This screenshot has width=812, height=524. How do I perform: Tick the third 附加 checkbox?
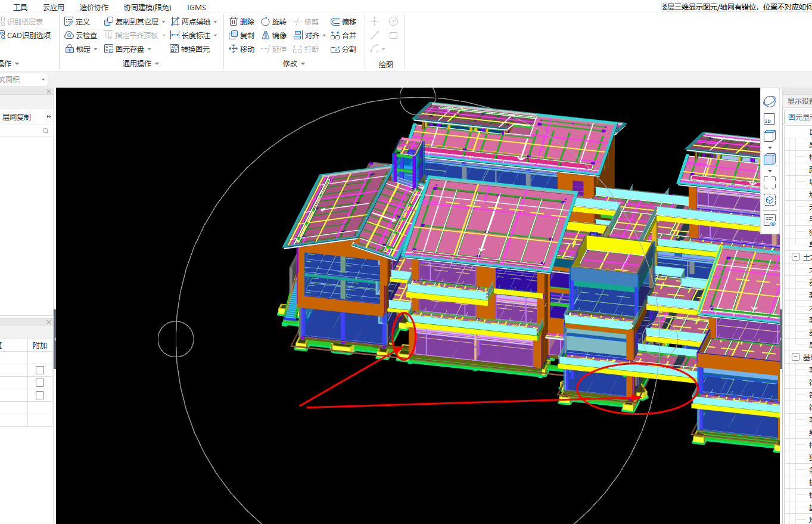(40, 395)
